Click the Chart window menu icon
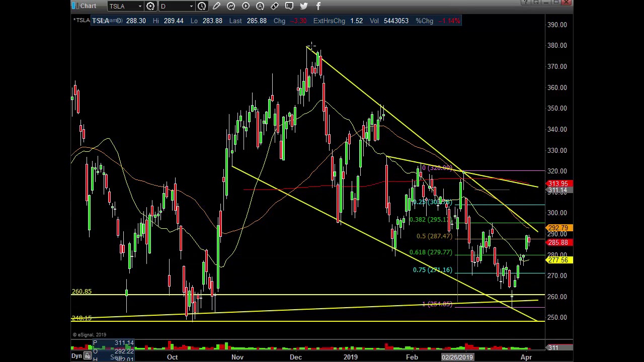The width and height of the screenshot is (644, 362). [x=74, y=6]
